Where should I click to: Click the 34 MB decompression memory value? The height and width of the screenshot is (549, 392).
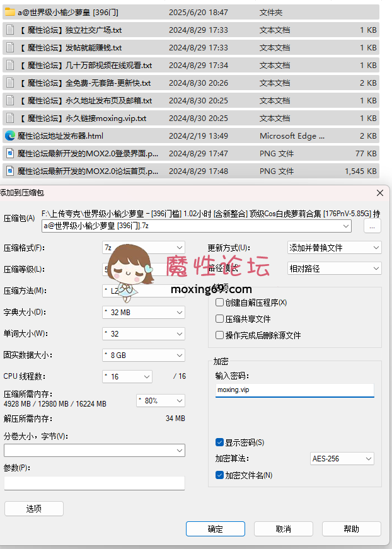tap(175, 419)
